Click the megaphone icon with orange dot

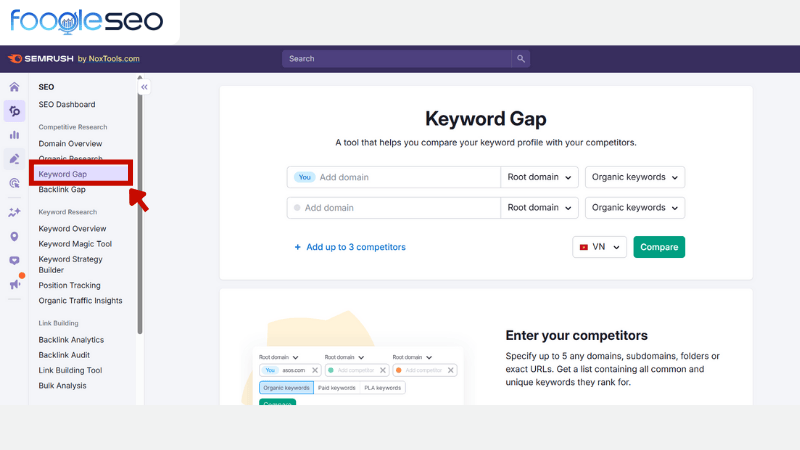(x=14, y=284)
